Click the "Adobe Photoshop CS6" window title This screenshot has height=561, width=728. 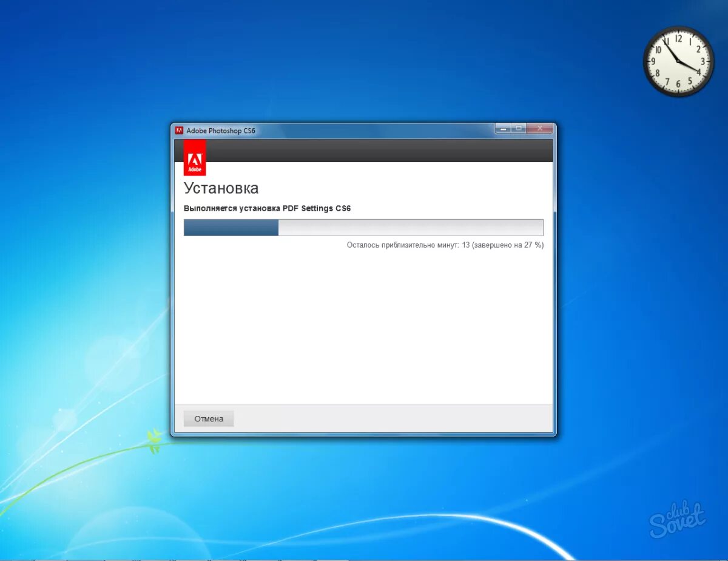[221, 131]
